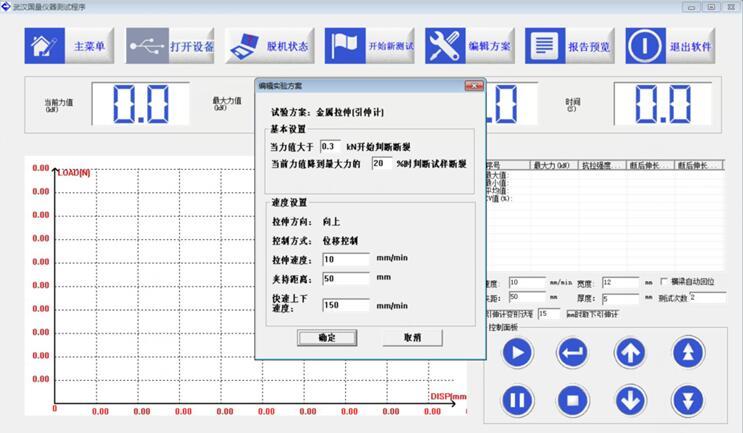
Task: Click the 编辑方案 wrench and screwdriver icon
Action: tap(445, 46)
